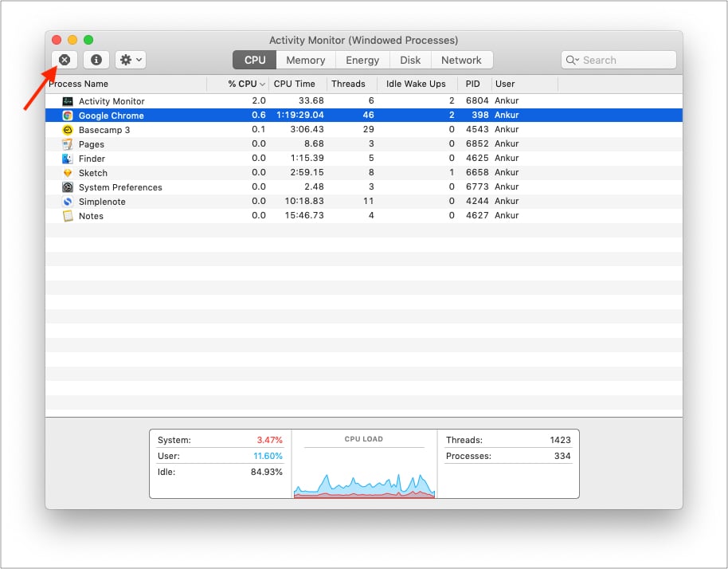Click the force quit (X) toolbar icon
Viewport: 728px width, 569px height.
tap(65, 59)
